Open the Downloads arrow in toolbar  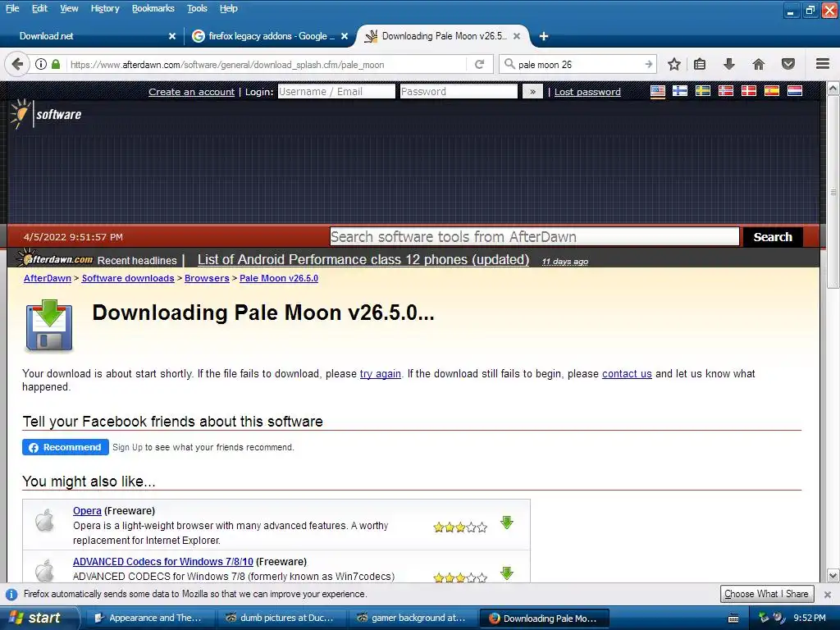tap(729, 64)
